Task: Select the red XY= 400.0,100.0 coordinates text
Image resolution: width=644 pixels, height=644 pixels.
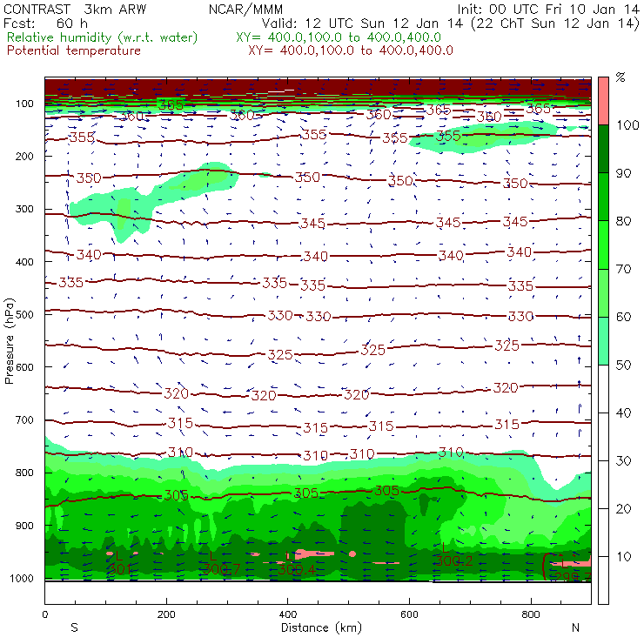Action: [351, 50]
